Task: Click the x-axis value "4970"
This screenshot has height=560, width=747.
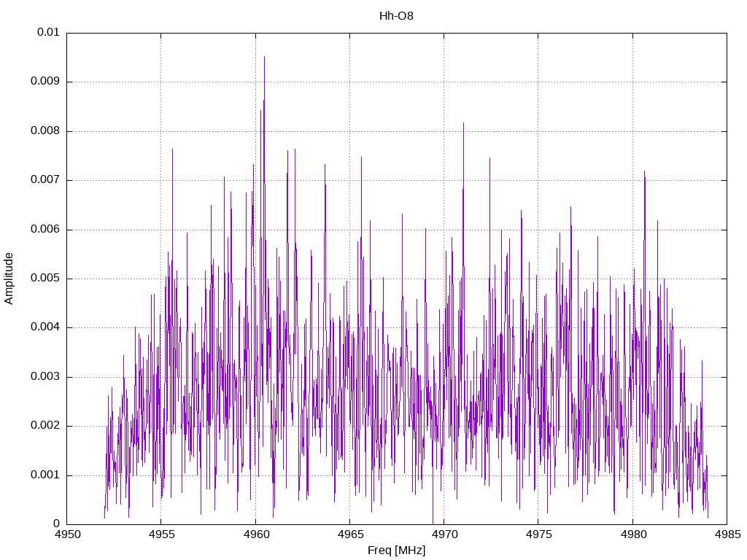Action: (444, 534)
